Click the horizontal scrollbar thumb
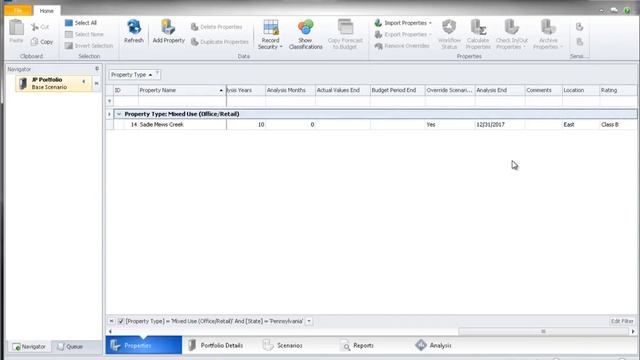640x360 pixels. (x=543, y=331)
